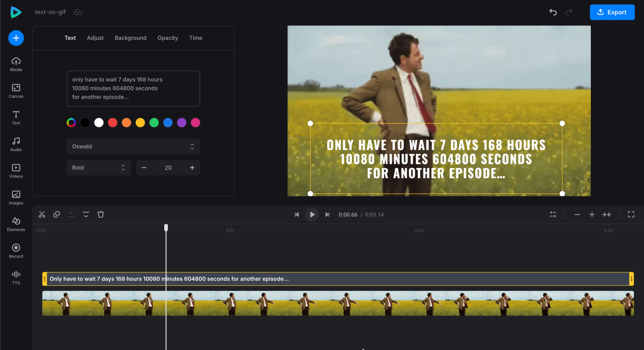Open the Bold font weight dropdown
The width and height of the screenshot is (644, 350).
pyautogui.click(x=99, y=168)
